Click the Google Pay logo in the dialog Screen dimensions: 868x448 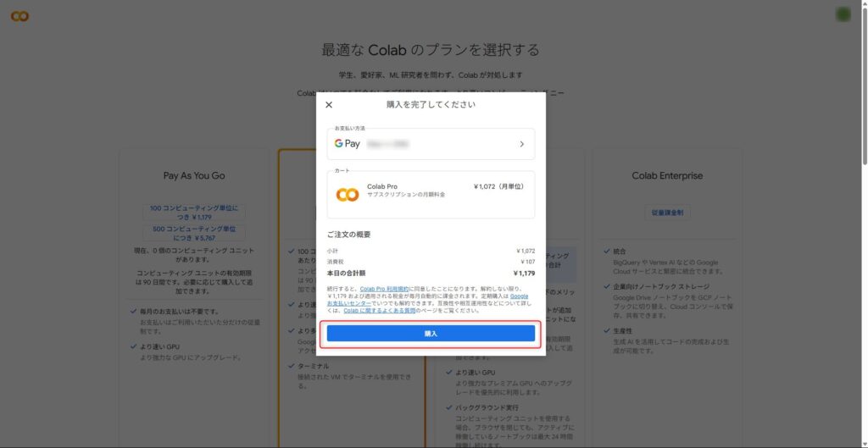[x=347, y=144]
